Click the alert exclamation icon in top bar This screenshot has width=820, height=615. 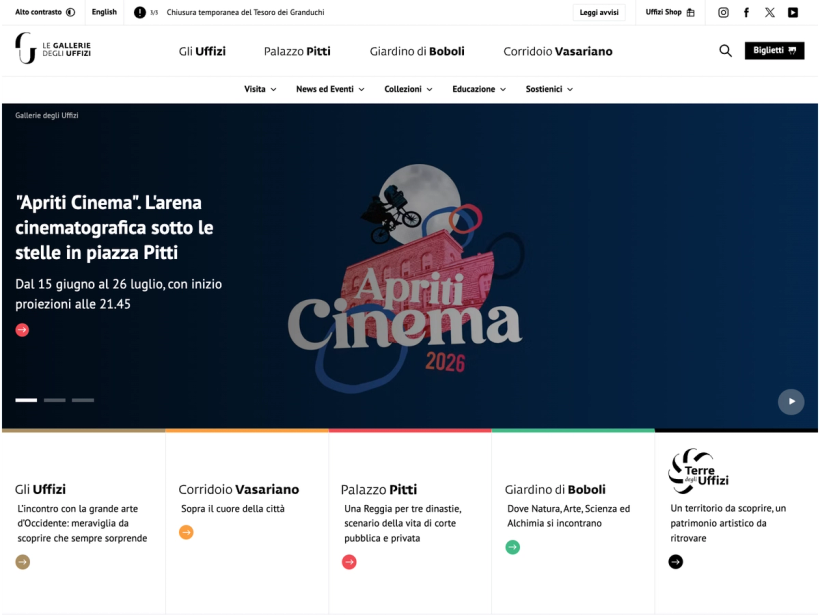pos(140,12)
